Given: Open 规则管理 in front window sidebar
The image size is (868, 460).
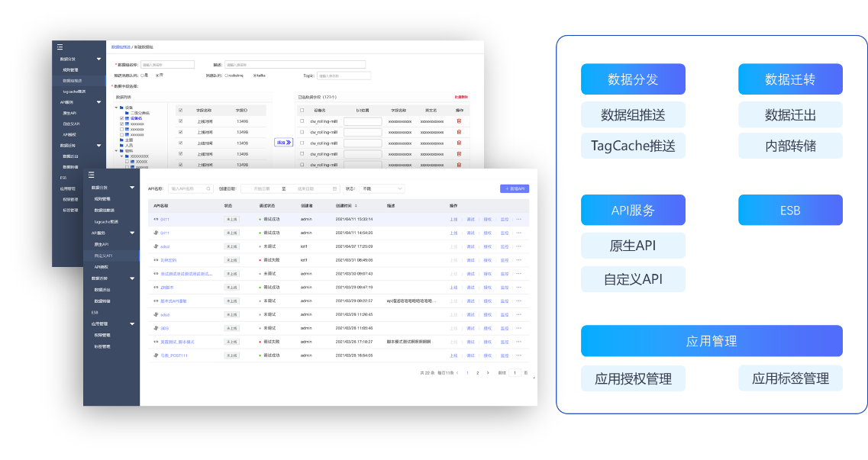Looking at the screenshot, I should [102, 199].
